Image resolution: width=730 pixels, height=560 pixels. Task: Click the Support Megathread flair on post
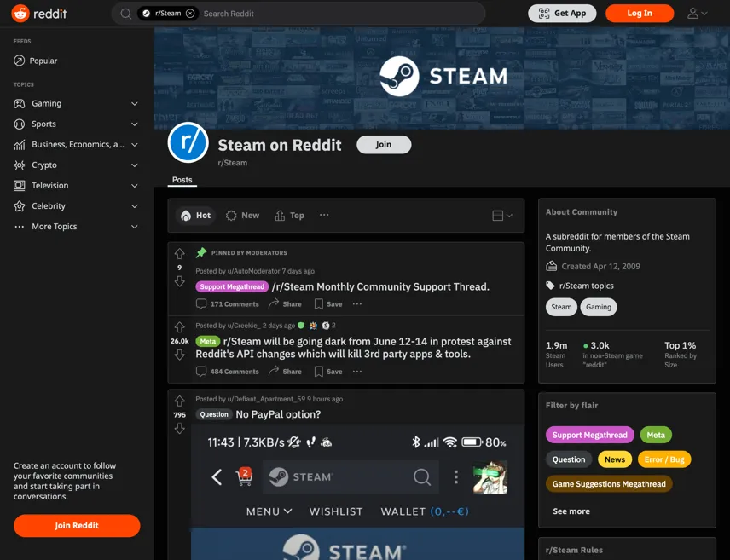pos(232,286)
